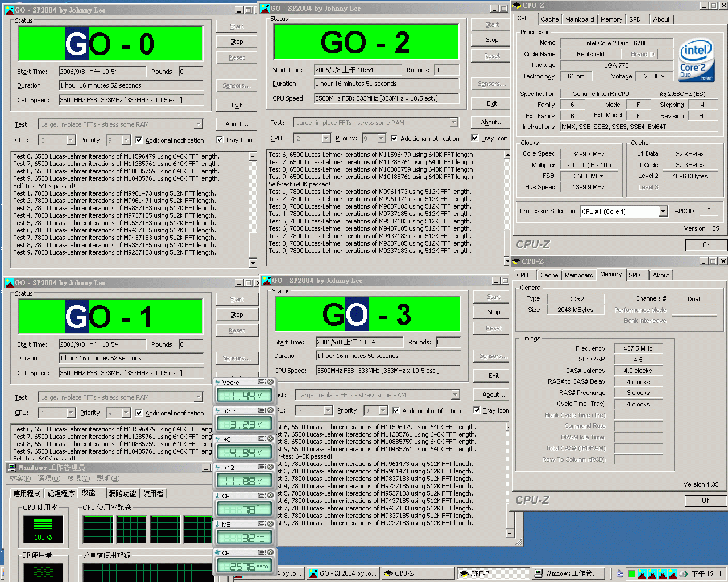Close the CPU fan RPM gadget
This screenshot has width=728, height=582.
[271, 552]
